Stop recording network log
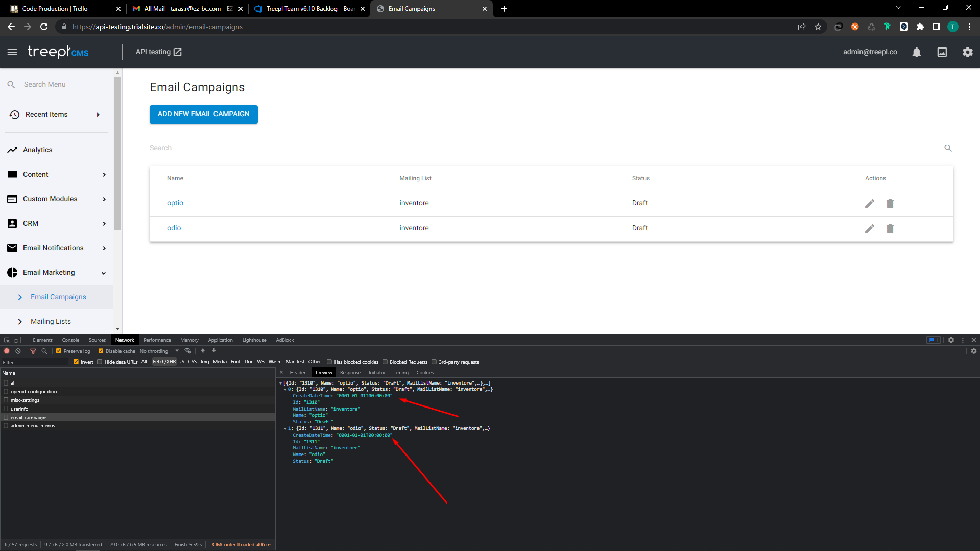This screenshot has width=980, height=551. pyautogui.click(x=7, y=351)
